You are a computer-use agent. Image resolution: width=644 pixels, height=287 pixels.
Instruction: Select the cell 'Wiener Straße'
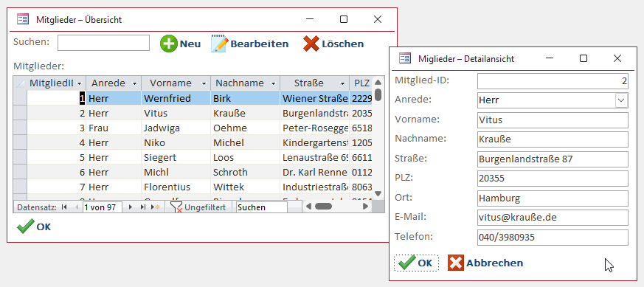314,99
